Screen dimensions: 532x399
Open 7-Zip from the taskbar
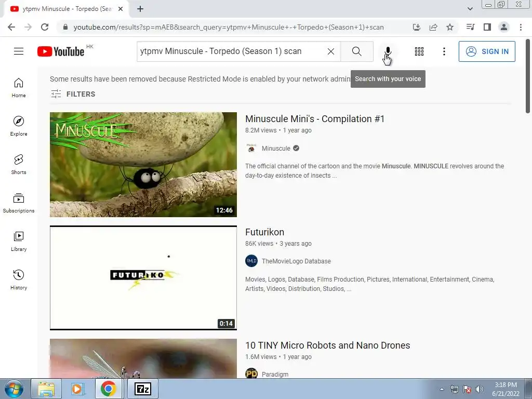[143, 389]
